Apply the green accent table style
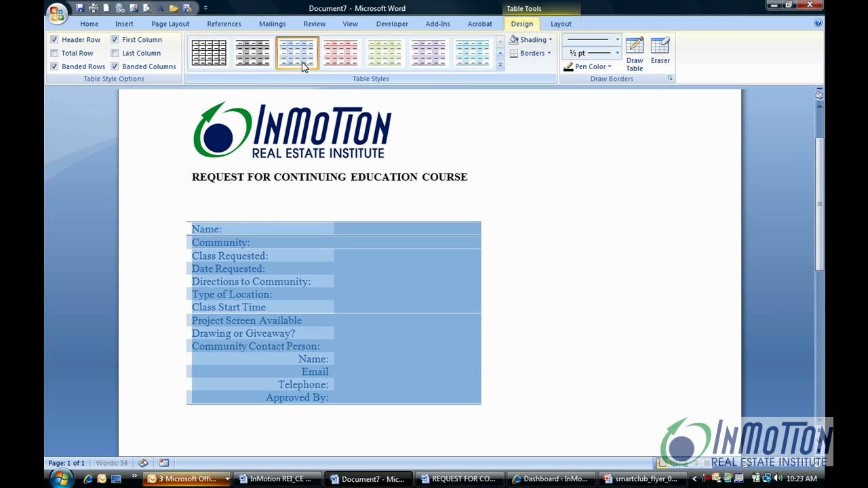The height and width of the screenshot is (488, 868). (384, 53)
